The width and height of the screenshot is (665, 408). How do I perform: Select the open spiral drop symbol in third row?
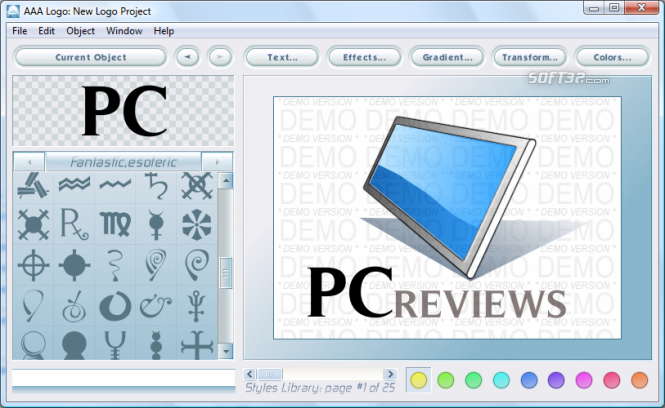click(x=197, y=265)
